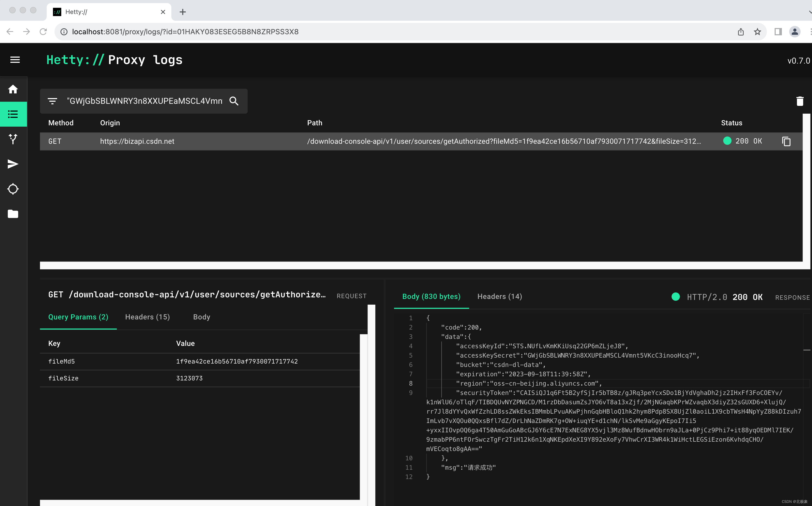Viewport: 812px width, 506px height.
Task: Click the browser forward arrow
Action: (x=26, y=32)
